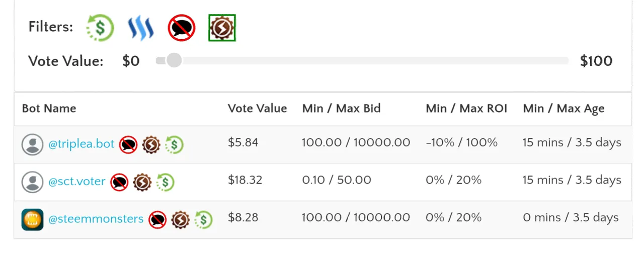The image size is (644, 253).
Task: Click the no-comments icon beside @triplea.bot
Action: point(128,145)
